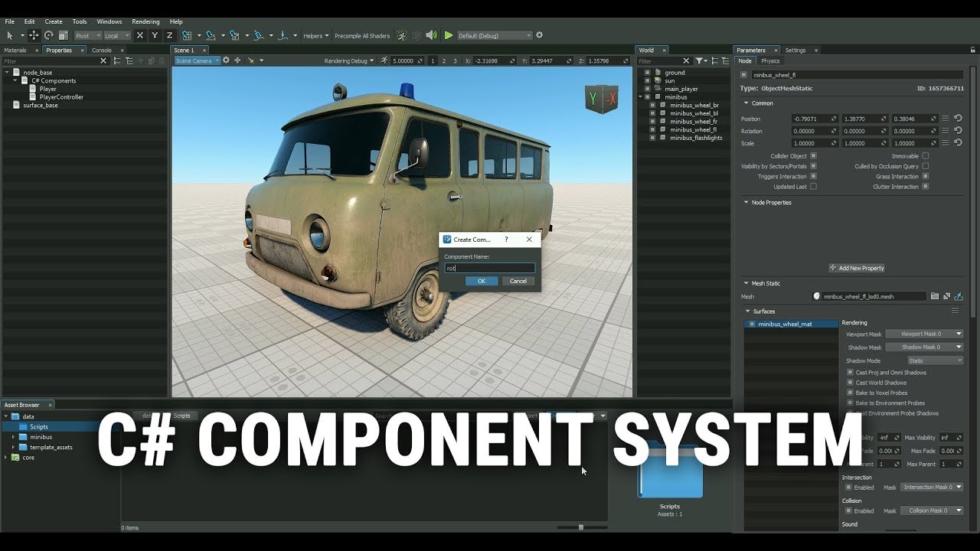The height and width of the screenshot is (551, 980).
Task: Open Surfaces options hamburger icon
Action: click(x=955, y=311)
